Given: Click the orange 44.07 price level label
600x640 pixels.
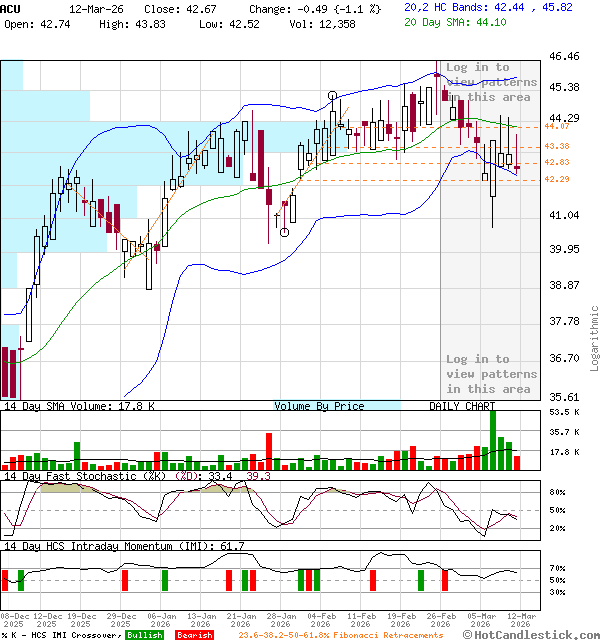Looking at the screenshot, I should (x=557, y=126).
